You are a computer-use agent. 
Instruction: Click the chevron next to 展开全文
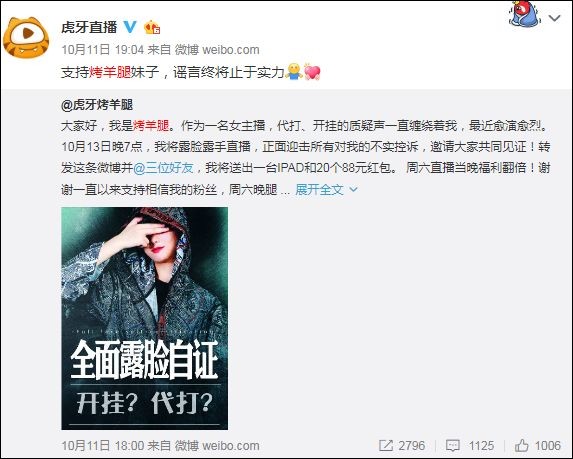pyautogui.click(x=353, y=189)
